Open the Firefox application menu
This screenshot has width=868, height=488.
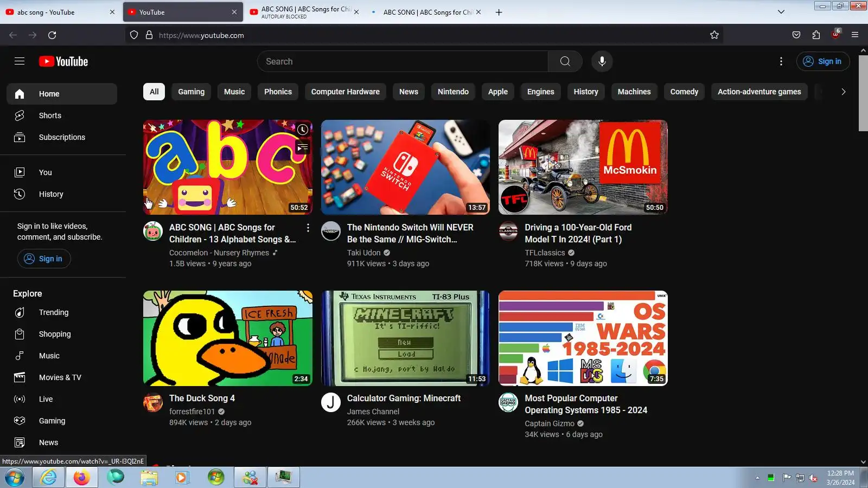(x=855, y=35)
